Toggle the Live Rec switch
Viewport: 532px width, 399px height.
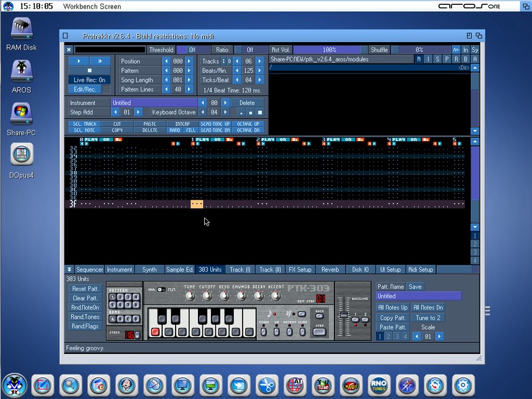(x=89, y=80)
